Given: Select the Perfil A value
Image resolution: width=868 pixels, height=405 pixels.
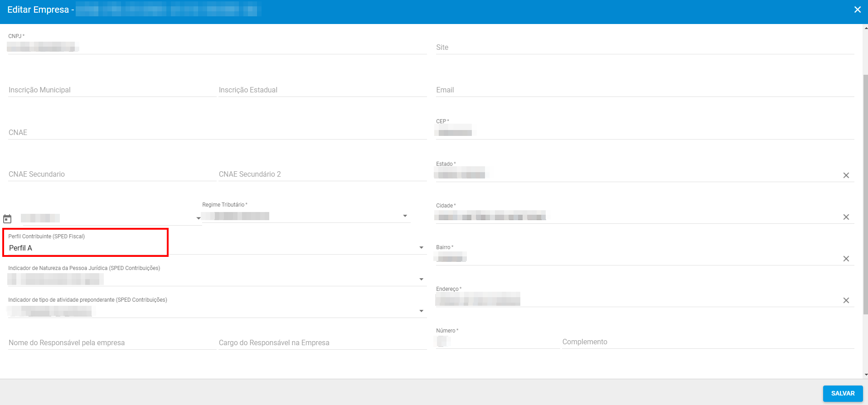Looking at the screenshot, I should tap(21, 248).
